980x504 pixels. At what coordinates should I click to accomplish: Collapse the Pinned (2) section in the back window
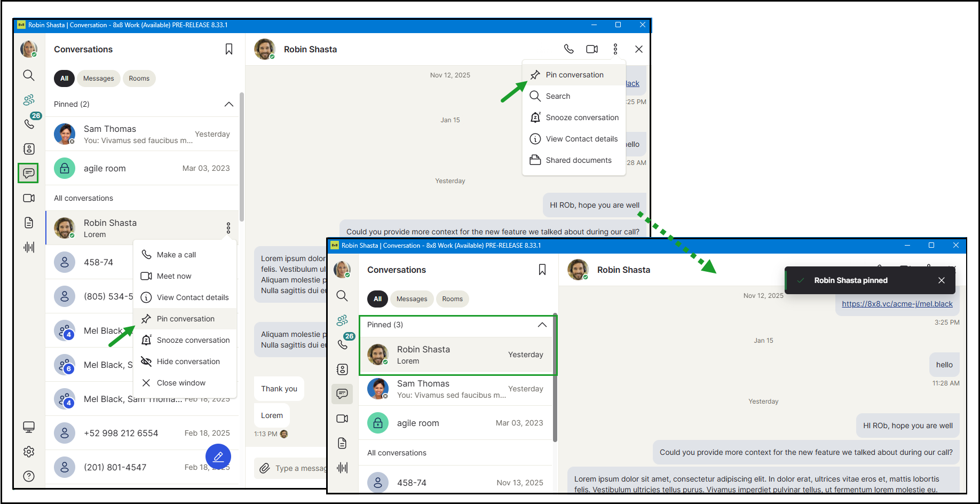tap(229, 104)
